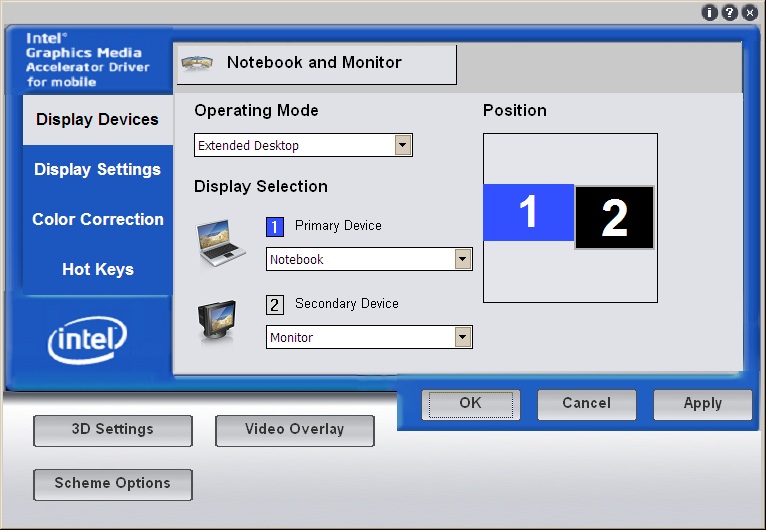The width and height of the screenshot is (766, 530).
Task: Click the Intel logo
Action: (87, 339)
